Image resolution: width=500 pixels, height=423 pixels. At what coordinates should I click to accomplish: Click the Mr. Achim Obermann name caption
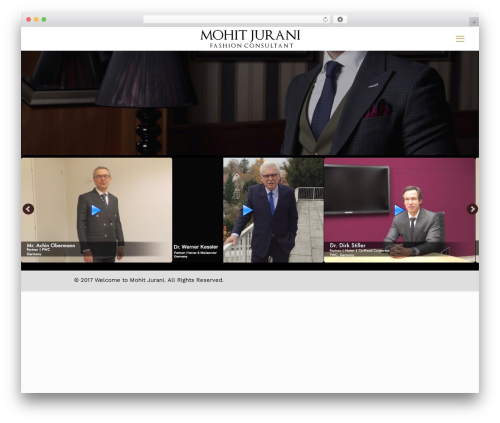pyautogui.click(x=51, y=245)
